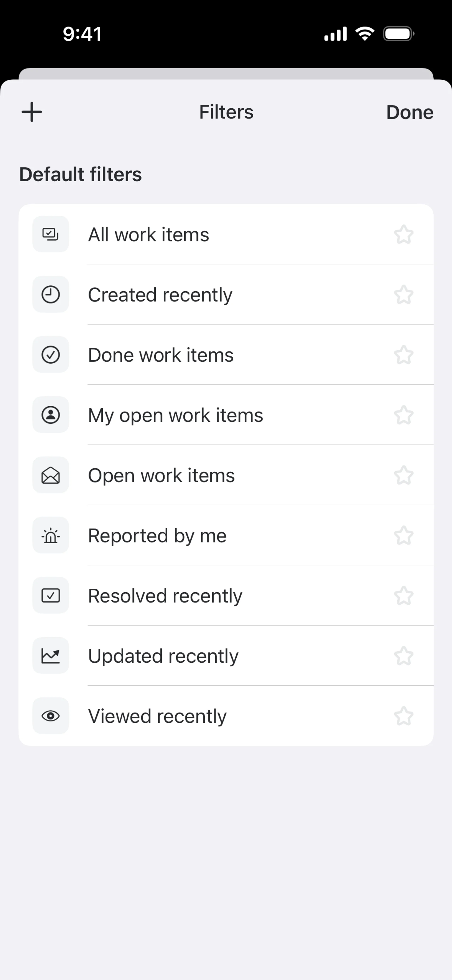Select the Updated recently filter label
The height and width of the screenshot is (980, 452).
coord(163,656)
